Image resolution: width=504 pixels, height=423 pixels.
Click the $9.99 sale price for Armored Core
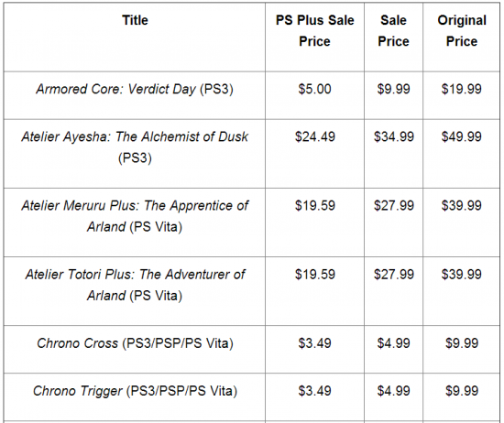pyautogui.click(x=394, y=89)
